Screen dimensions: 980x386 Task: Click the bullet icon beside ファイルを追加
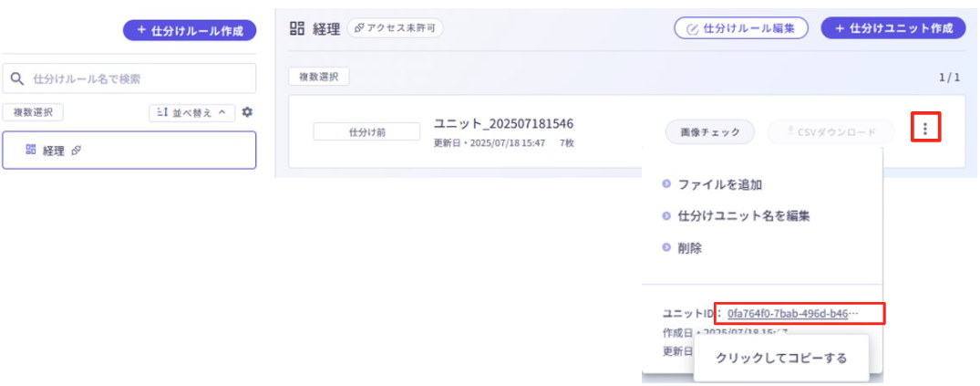[666, 184]
